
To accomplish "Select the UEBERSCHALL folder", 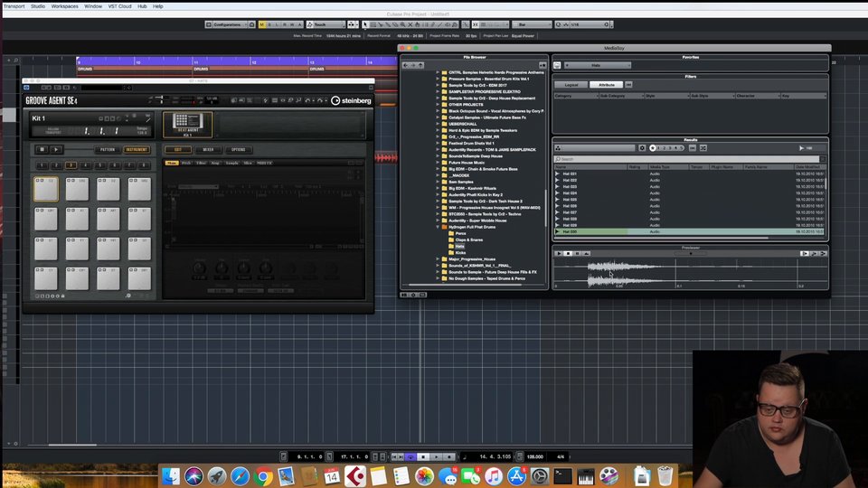I will click(462, 124).
